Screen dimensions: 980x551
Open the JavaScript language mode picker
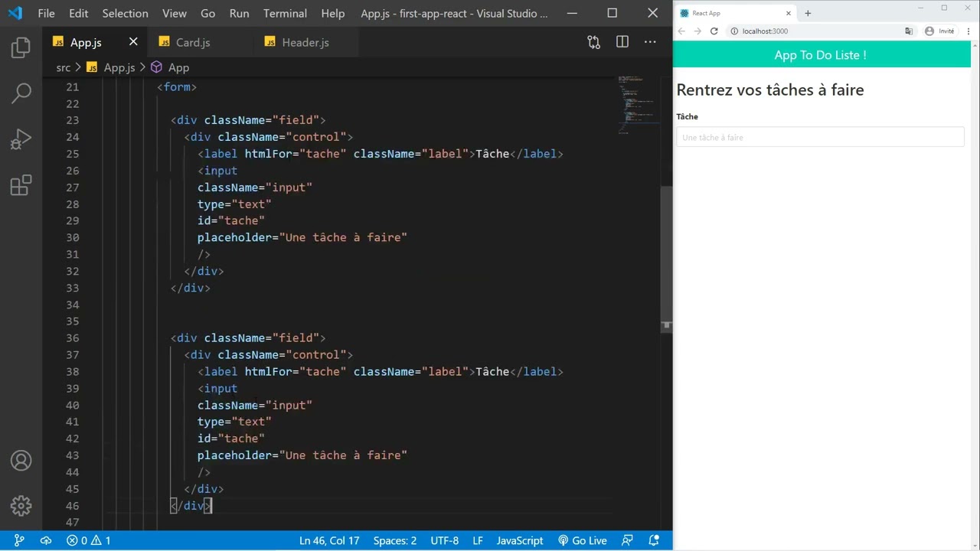point(520,540)
